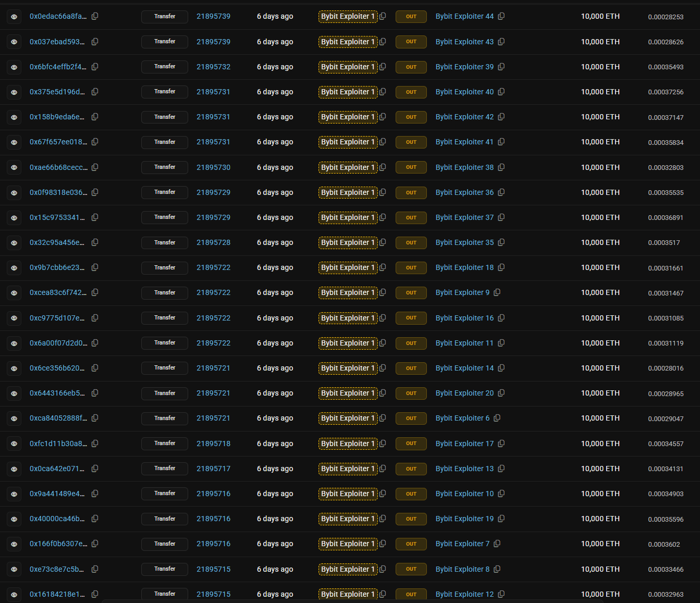The width and height of the screenshot is (700, 603).
Task: Copy hash icon beside 0x67f657ee018
Action: pos(95,142)
